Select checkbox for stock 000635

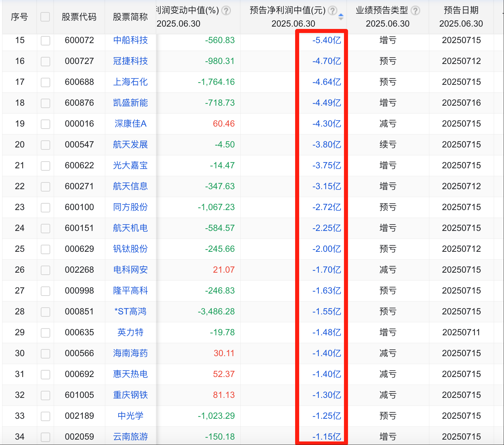45,333
